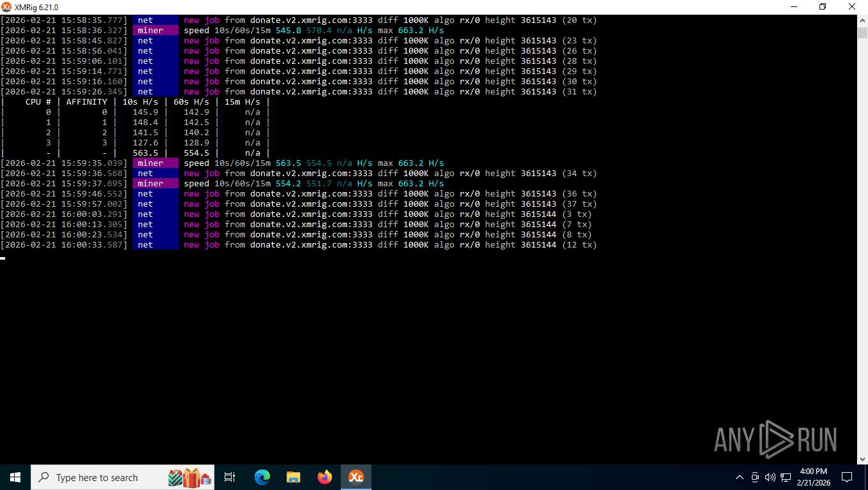
Task: Click the 10s value 127.6 for CPU 3
Action: click(x=146, y=143)
